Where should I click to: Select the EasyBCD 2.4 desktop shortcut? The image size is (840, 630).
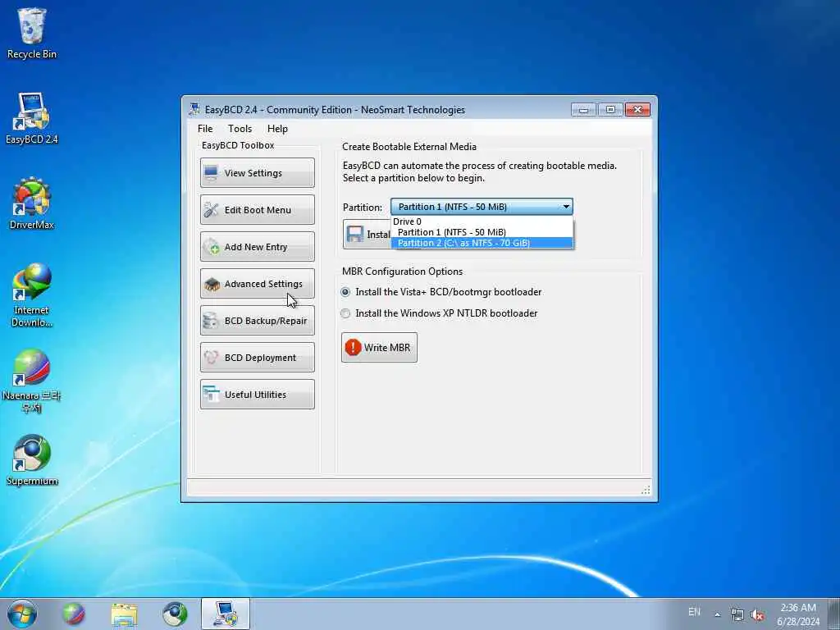32,118
